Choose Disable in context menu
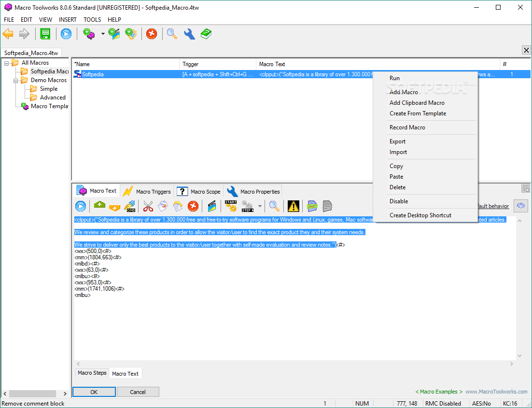The image size is (532, 408). [425, 201]
